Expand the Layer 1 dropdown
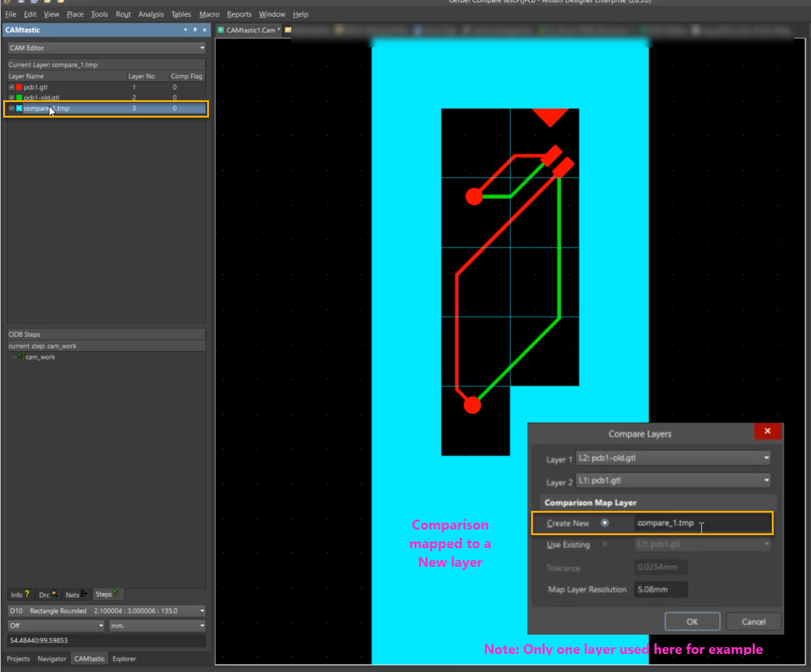This screenshot has width=811, height=672. pyautogui.click(x=766, y=458)
